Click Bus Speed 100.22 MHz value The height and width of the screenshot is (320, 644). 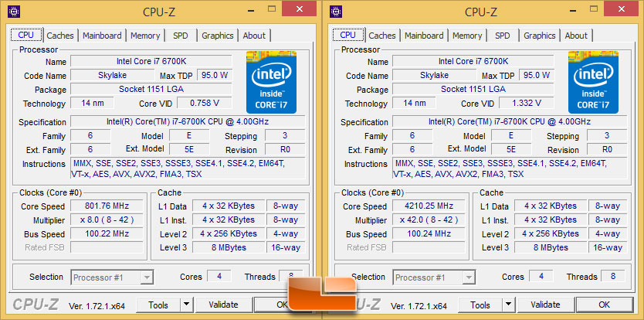point(107,233)
